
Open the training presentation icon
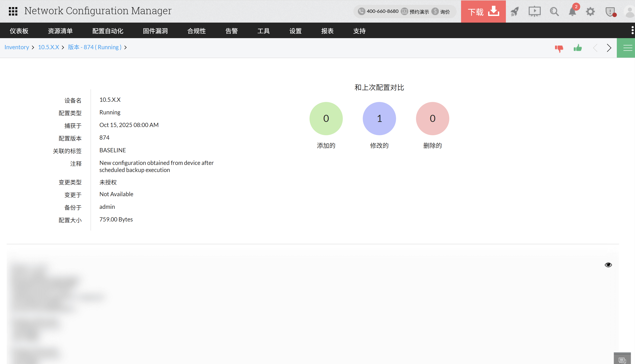(535, 11)
